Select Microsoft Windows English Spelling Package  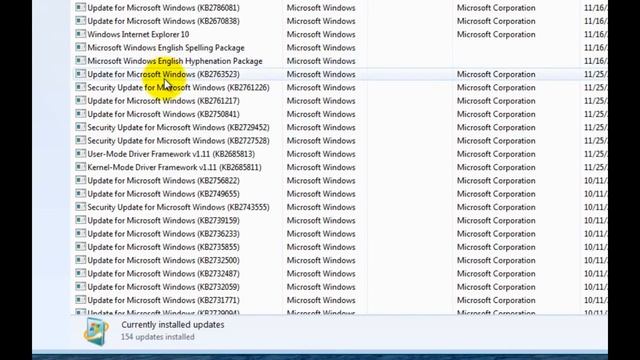point(166,48)
